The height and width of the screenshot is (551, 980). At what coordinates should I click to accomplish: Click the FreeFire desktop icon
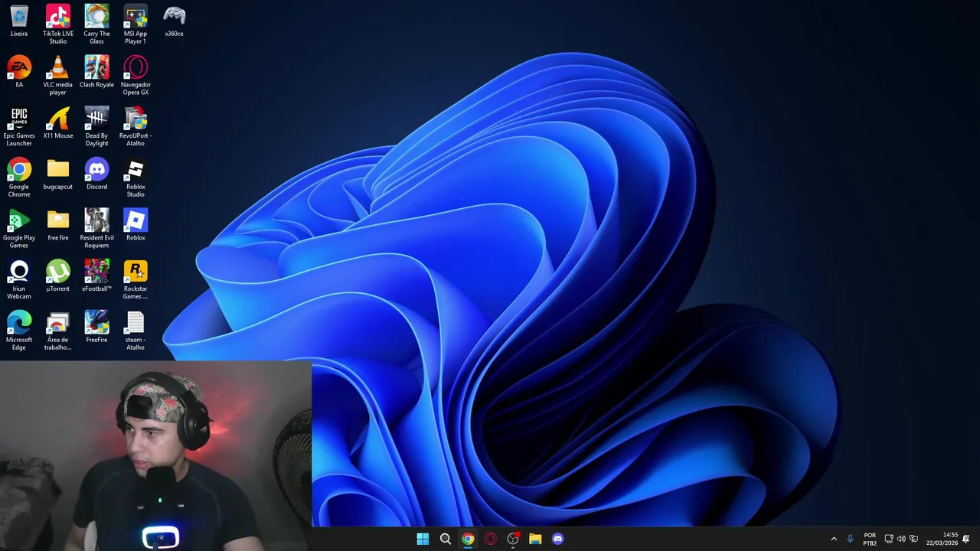point(96,327)
